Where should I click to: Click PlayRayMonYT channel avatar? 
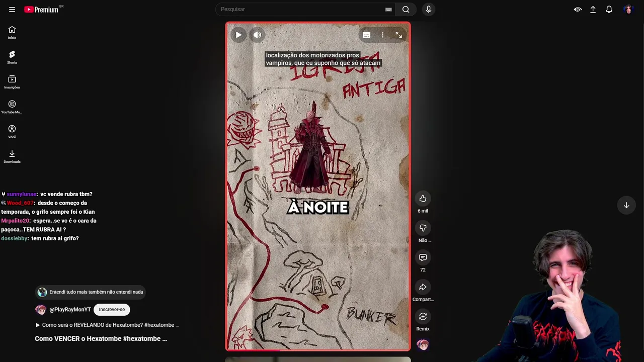tap(41, 310)
